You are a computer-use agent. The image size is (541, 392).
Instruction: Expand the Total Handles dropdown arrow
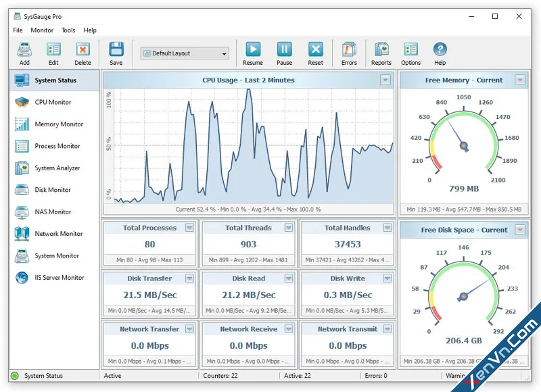pyautogui.click(x=387, y=228)
